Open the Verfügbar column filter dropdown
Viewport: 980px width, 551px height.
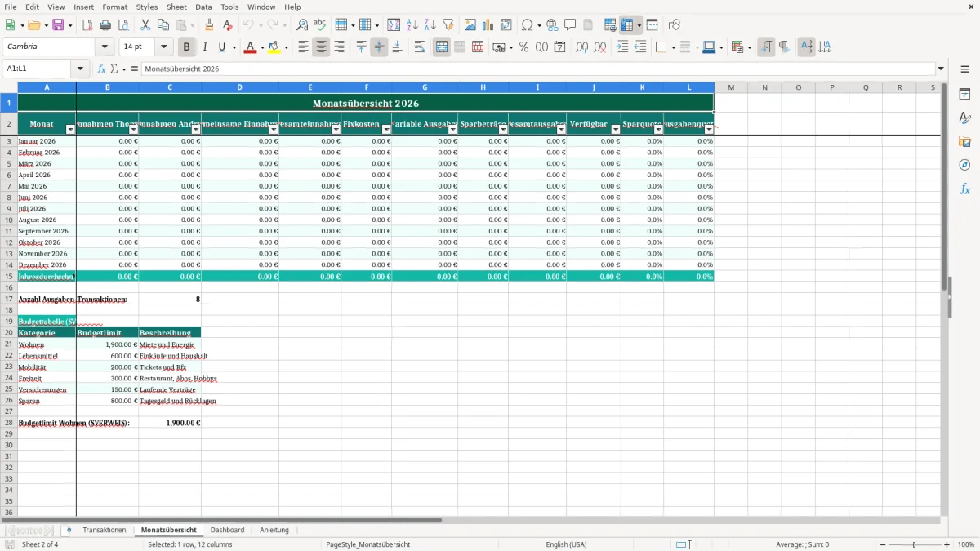[616, 130]
